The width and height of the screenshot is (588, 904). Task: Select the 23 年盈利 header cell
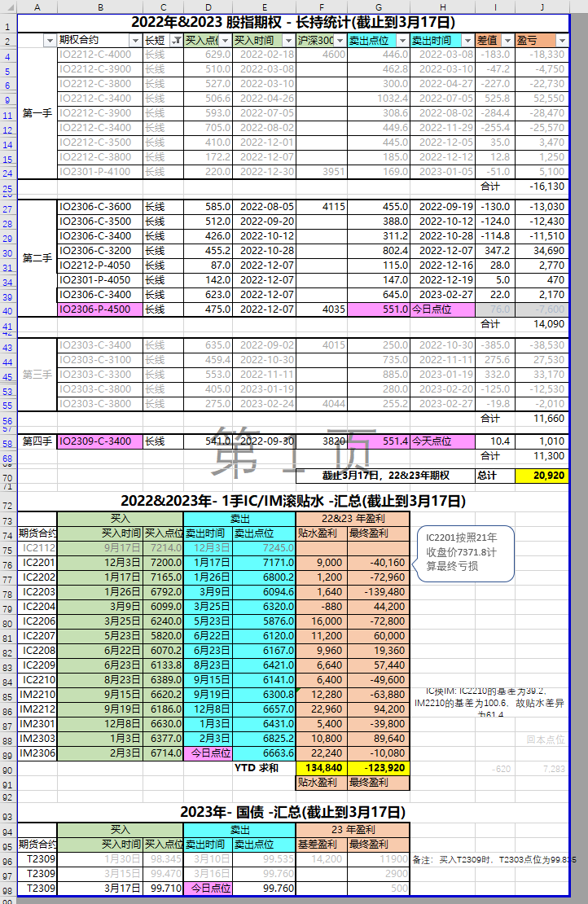[x=353, y=830]
